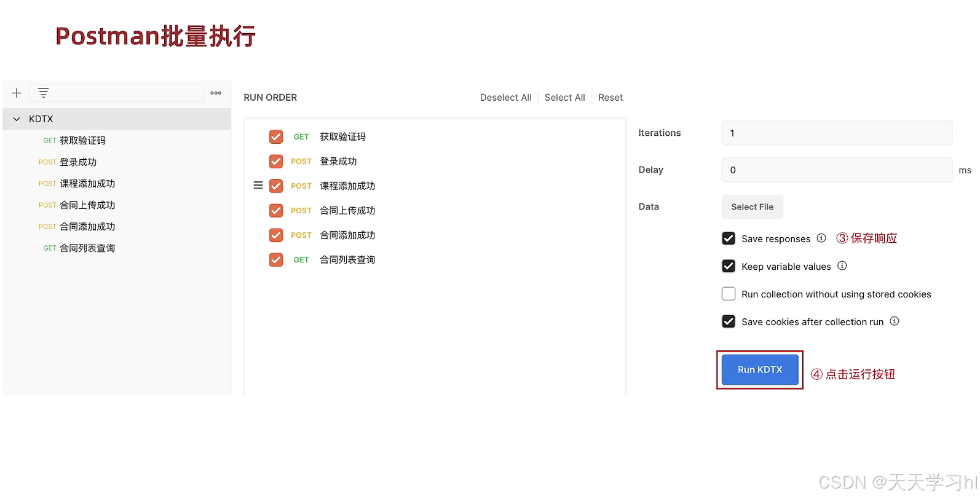The height and width of the screenshot is (499, 980).
Task: Click info icon next to Save cookies option
Action: 895,321
